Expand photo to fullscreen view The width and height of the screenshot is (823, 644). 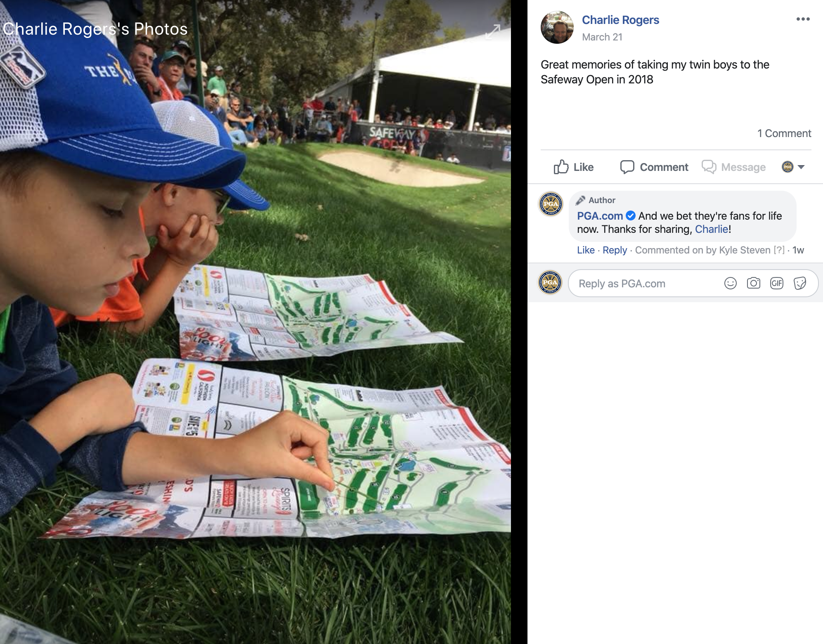click(492, 32)
